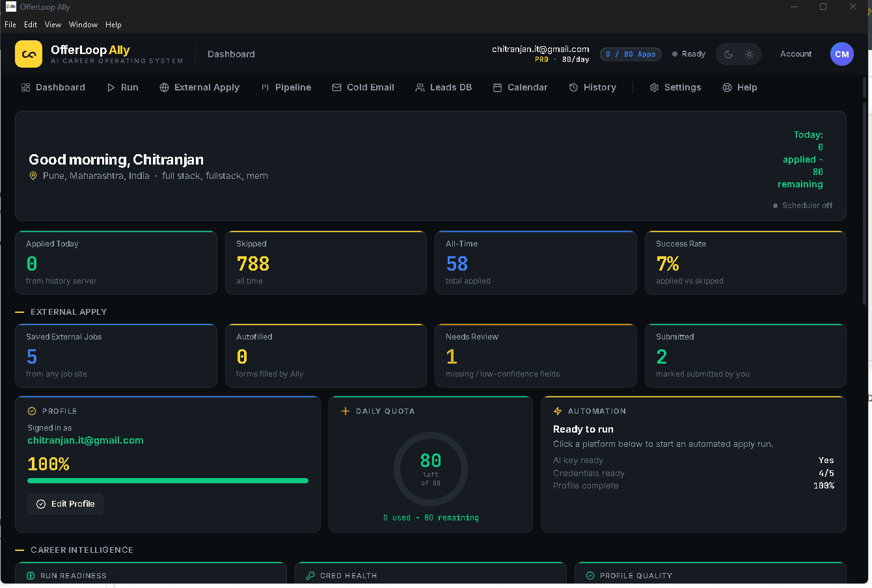This screenshot has width=872, height=588.
Task: Click the Scheduler off status text
Action: (807, 206)
